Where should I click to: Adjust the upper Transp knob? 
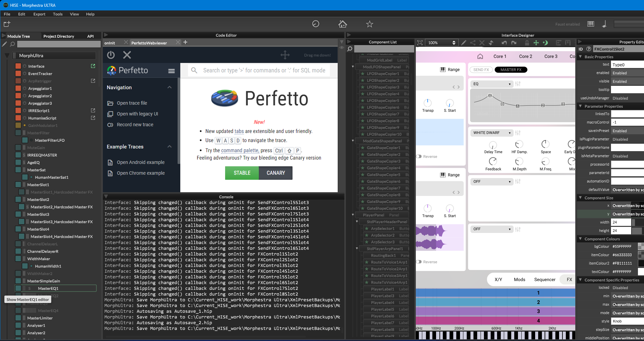pos(428,103)
